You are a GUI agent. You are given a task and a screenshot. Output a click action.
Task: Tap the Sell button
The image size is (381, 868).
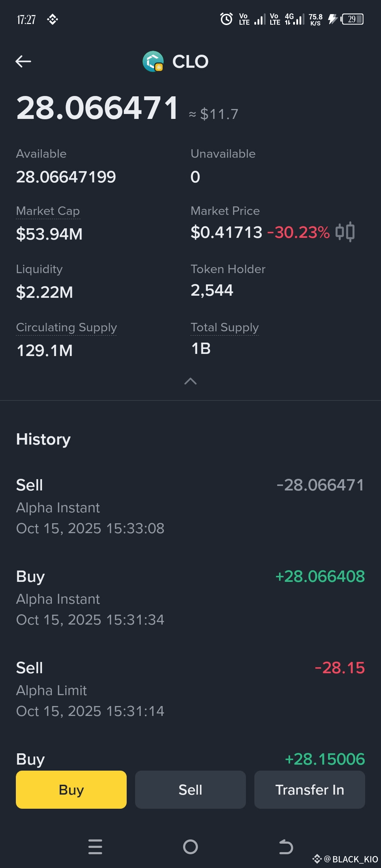(x=190, y=790)
